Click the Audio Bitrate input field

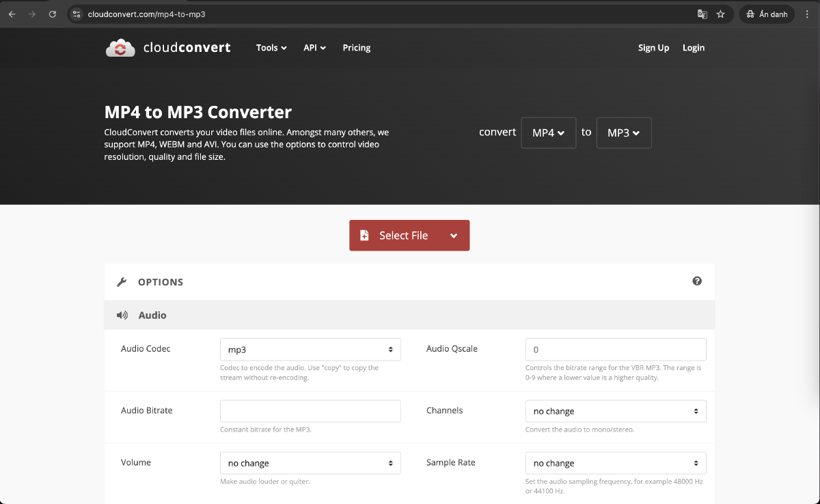coord(310,411)
